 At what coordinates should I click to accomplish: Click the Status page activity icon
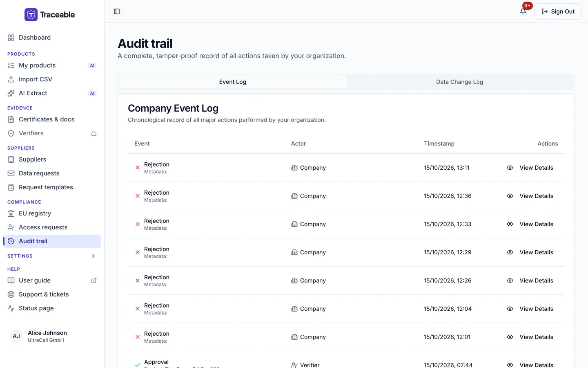(11, 308)
